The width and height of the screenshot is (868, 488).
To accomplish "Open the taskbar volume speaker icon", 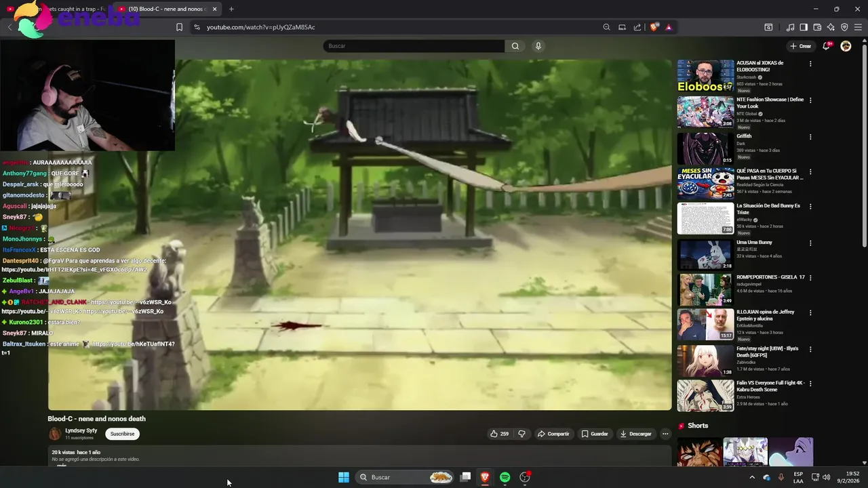I will pos(826,477).
